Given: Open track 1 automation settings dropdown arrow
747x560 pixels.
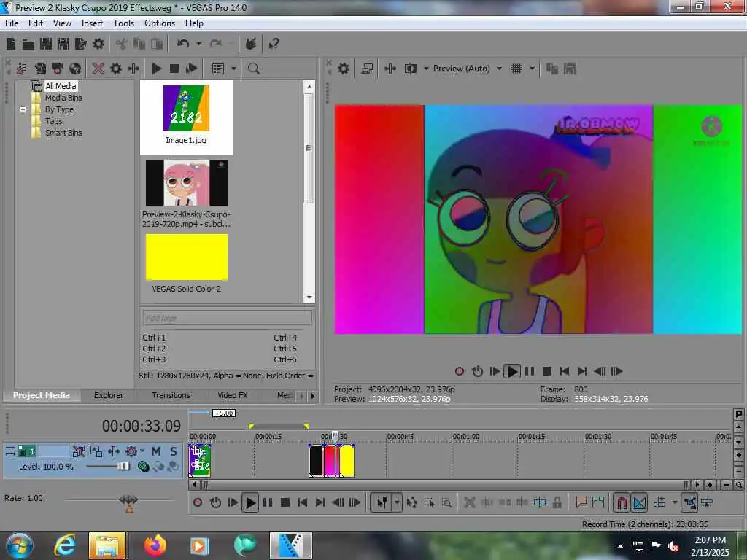Looking at the screenshot, I should point(142,451).
